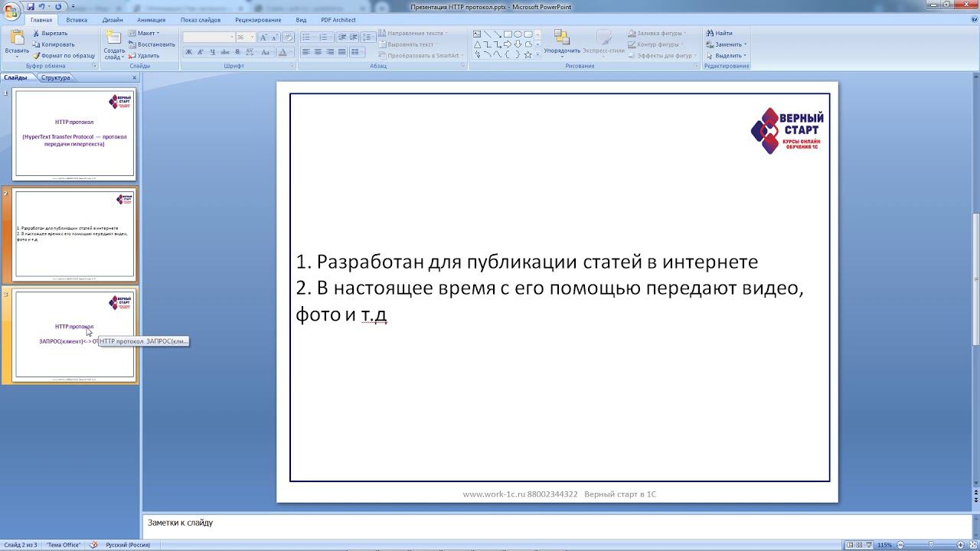Image resolution: width=980 pixels, height=551 pixels.
Task: Delete the slide with Удалить
Action: [x=144, y=56]
